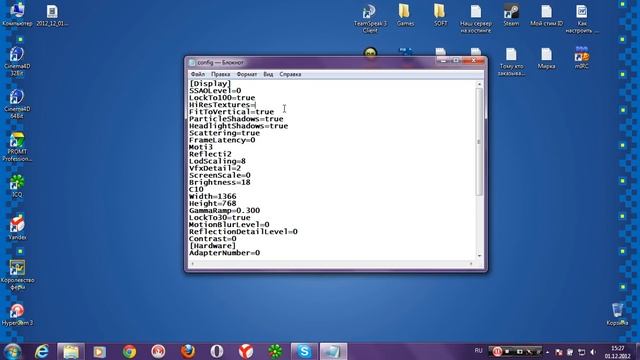This screenshot has width=640, height=360.
Task: Select the Королевство ферм shortcut
Action: [17, 275]
